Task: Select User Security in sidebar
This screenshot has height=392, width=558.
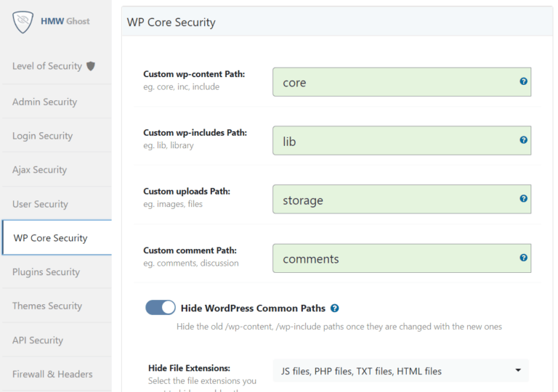Action: (40, 204)
